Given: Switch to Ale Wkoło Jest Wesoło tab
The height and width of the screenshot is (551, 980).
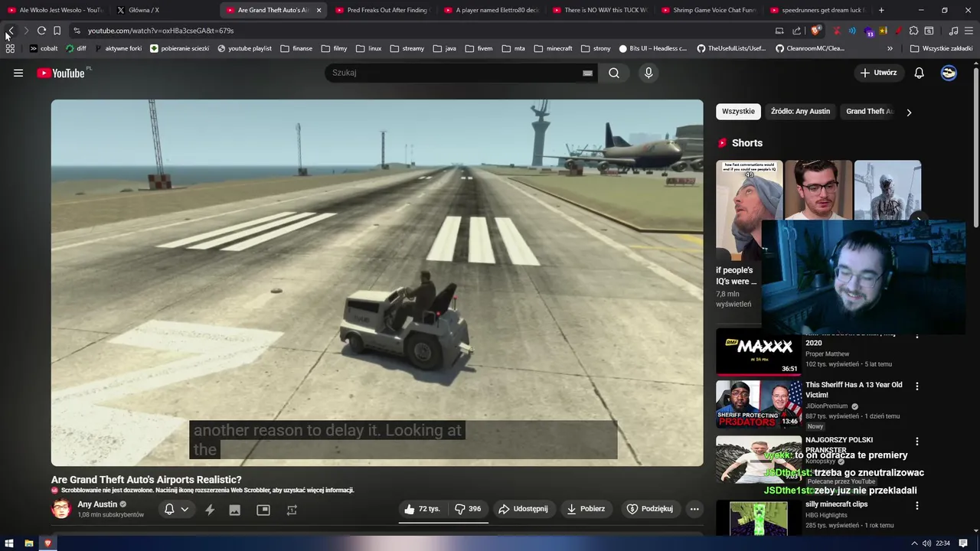Looking at the screenshot, I should [54, 10].
